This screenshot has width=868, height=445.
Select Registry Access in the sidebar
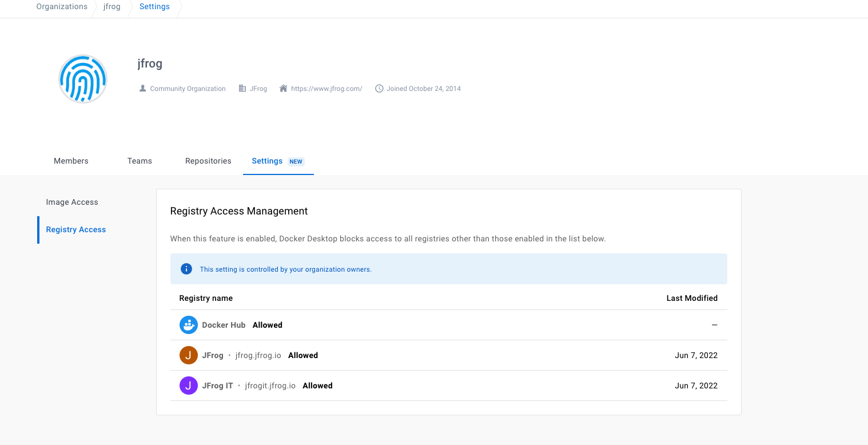click(x=75, y=229)
